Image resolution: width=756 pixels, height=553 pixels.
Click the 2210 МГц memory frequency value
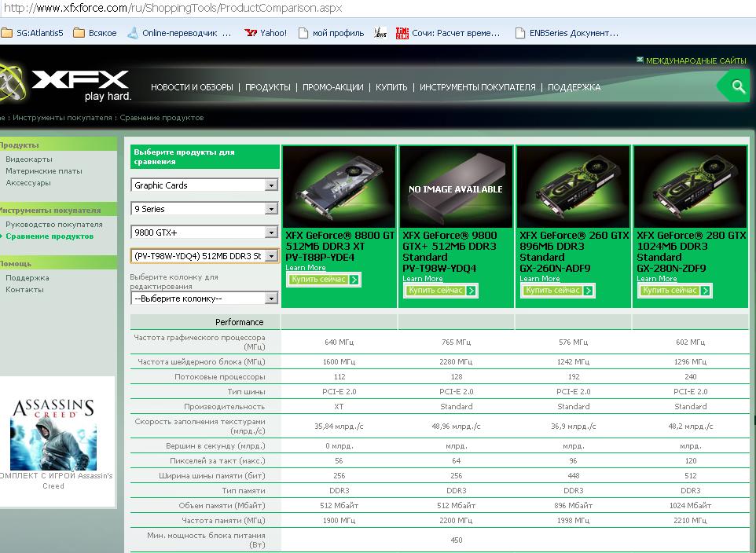click(x=691, y=521)
